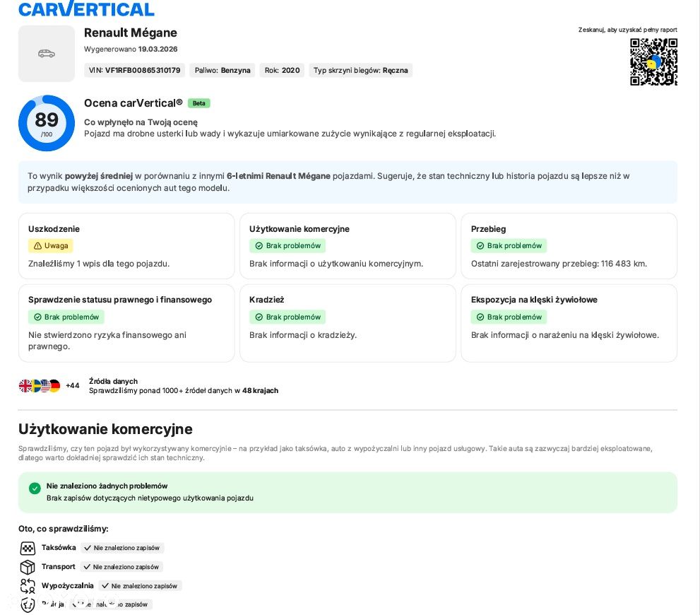Screen dimensions: 700x615
Task: Click the Ocena carVertical heading
Action: pyautogui.click(x=133, y=103)
